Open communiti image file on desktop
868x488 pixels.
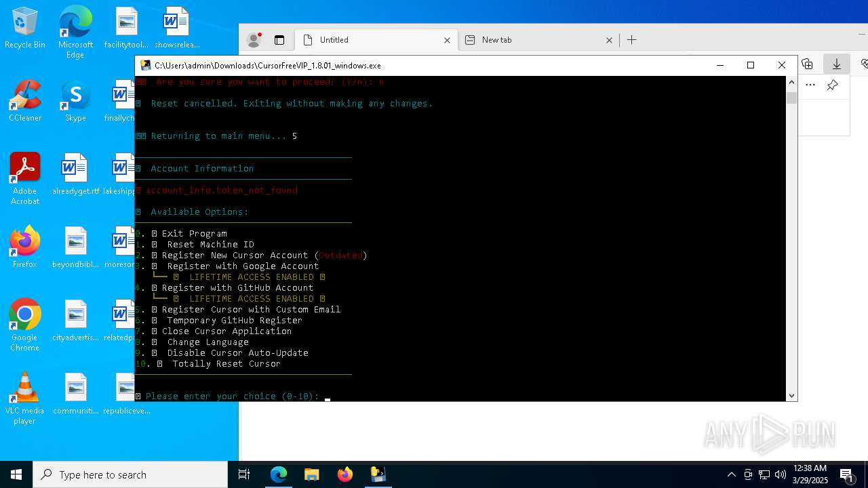point(75,394)
